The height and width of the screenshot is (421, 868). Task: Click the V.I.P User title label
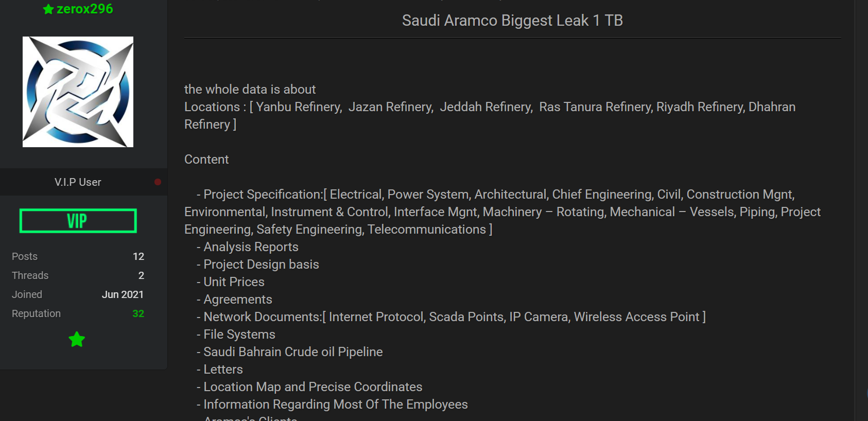[x=78, y=182]
